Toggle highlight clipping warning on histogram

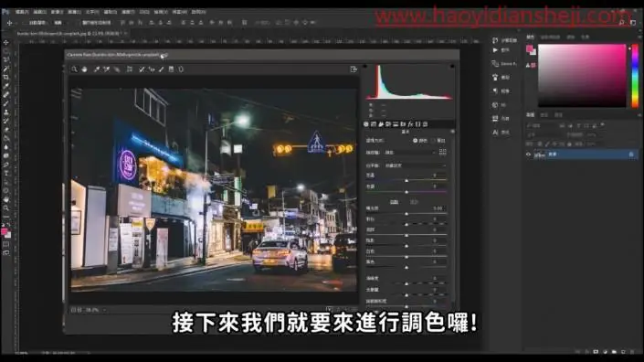[452, 66]
